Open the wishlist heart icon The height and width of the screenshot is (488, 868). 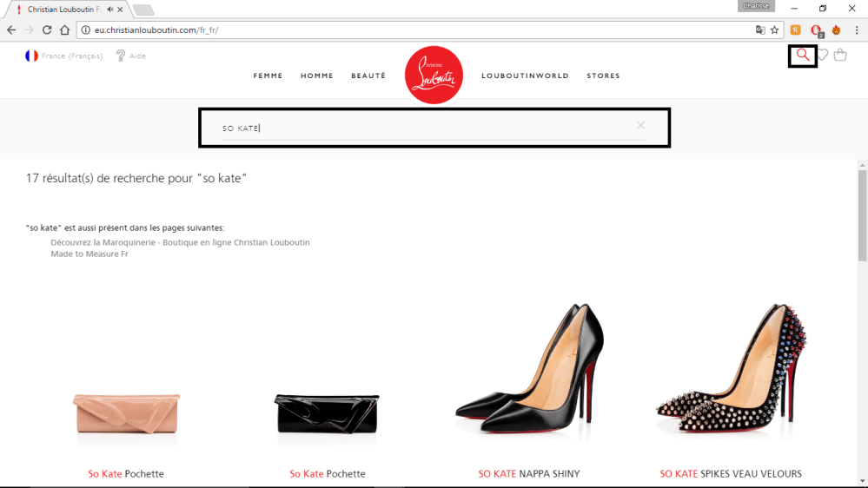pyautogui.click(x=823, y=56)
